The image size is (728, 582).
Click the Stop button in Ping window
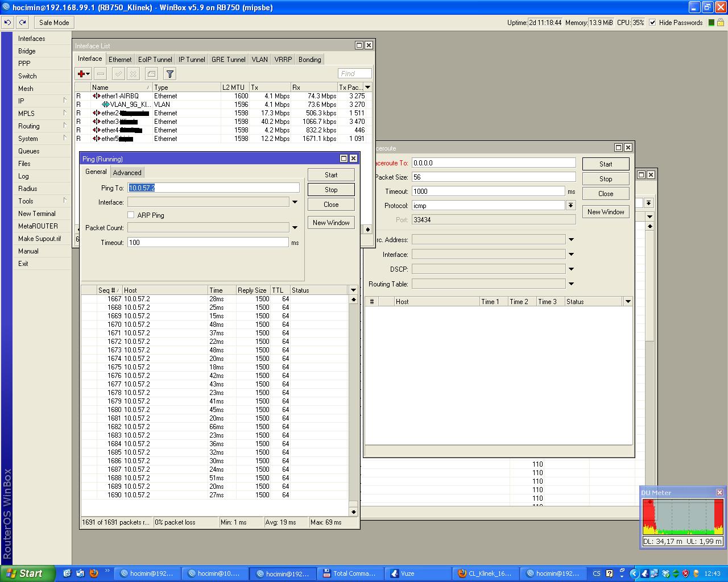point(331,190)
